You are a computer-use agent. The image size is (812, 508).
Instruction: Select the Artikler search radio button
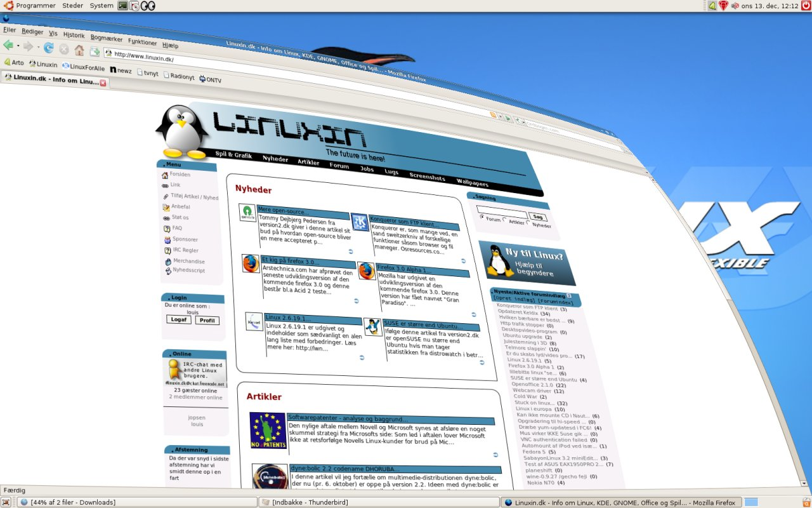(505, 220)
